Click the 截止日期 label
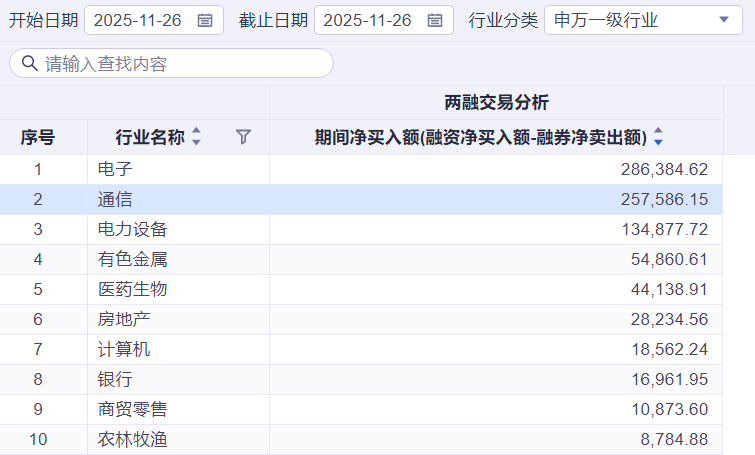The height and width of the screenshot is (455, 755). pos(273,20)
